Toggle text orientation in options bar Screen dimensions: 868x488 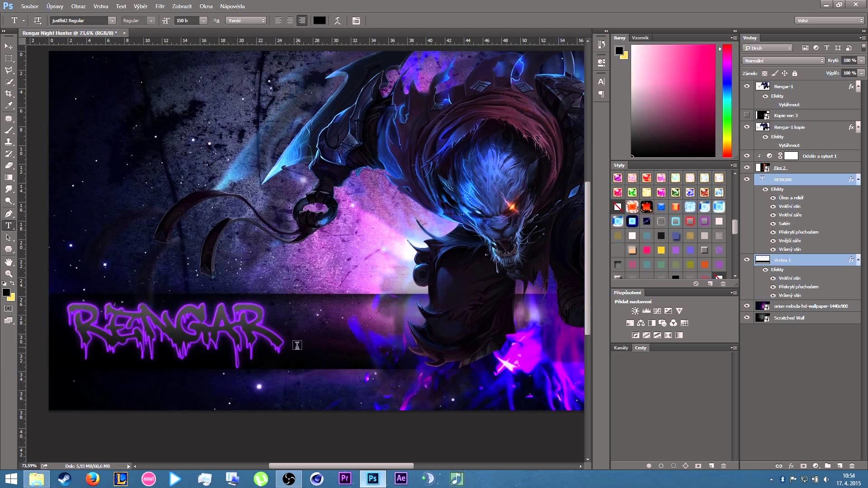(x=38, y=20)
